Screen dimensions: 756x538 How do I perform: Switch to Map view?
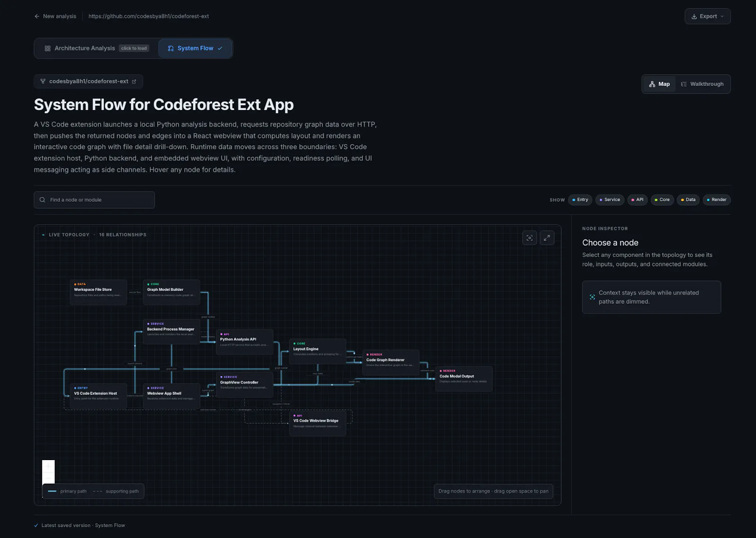point(659,84)
